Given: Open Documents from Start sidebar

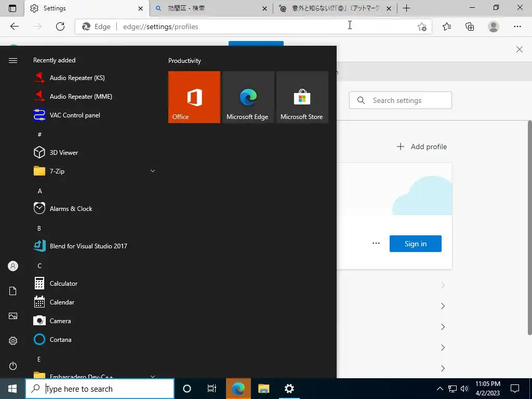Looking at the screenshot, I should click(13, 291).
